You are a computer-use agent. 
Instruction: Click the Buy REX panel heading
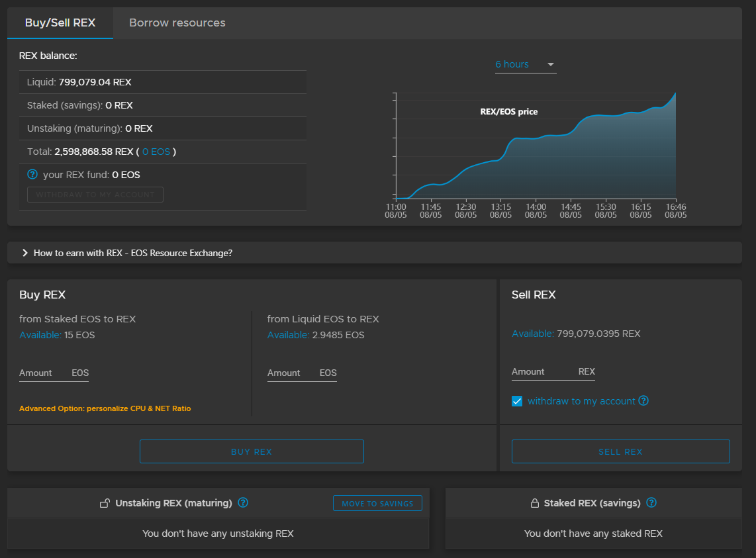point(42,295)
